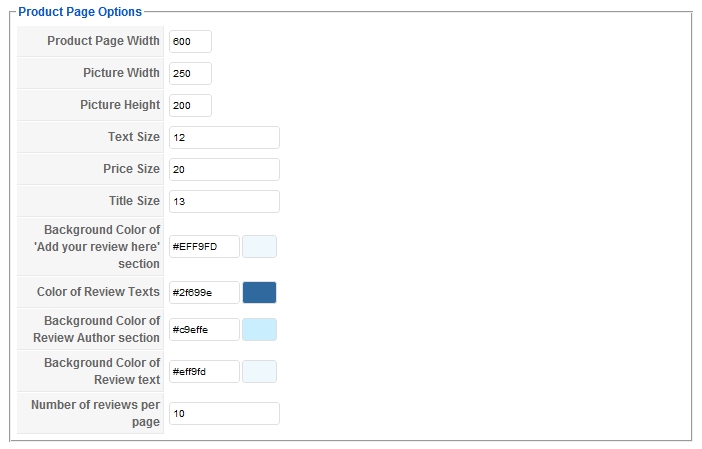Focus the #c9effe hex code field

(x=204, y=330)
